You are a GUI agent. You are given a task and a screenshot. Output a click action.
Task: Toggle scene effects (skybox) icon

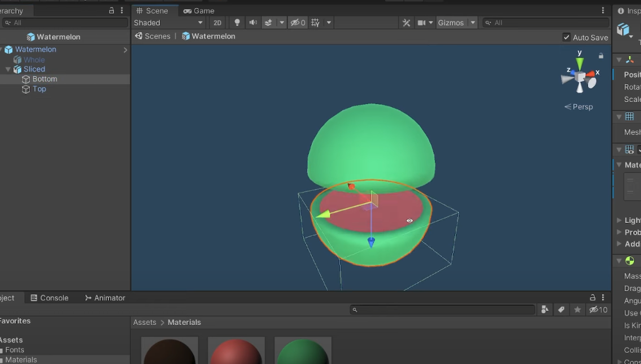tap(269, 23)
